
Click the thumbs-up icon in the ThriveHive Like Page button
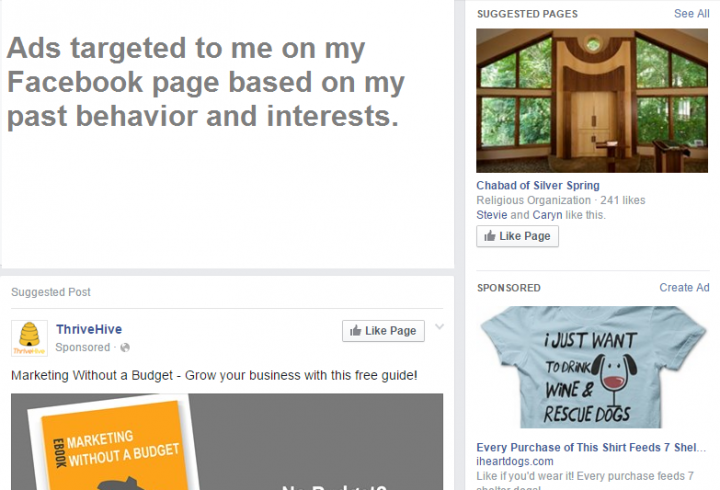[355, 331]
